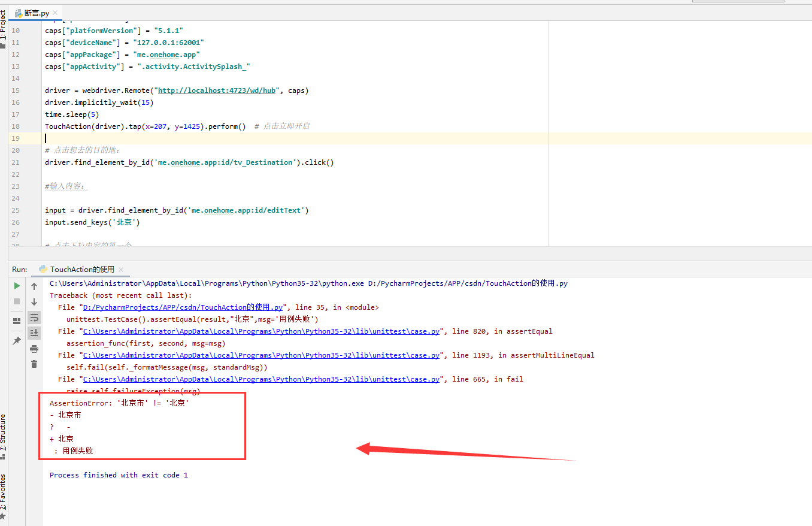Screen dimensions: 812x526
Task: Click the python.exe command line in console
Action: point(308,283)
